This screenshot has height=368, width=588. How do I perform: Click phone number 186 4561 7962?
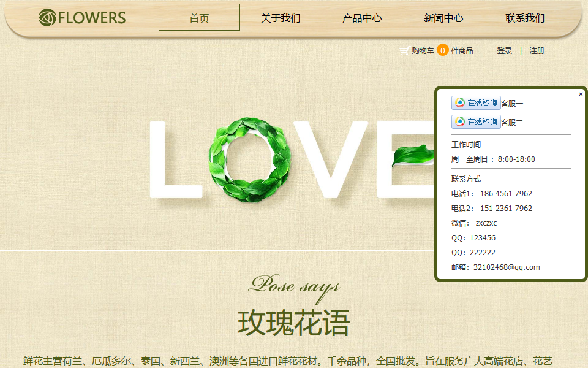[x=506, y=194]
